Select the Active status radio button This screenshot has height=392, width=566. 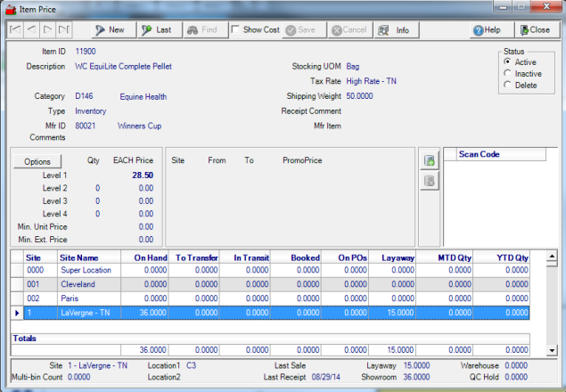(x=508, y=62)
